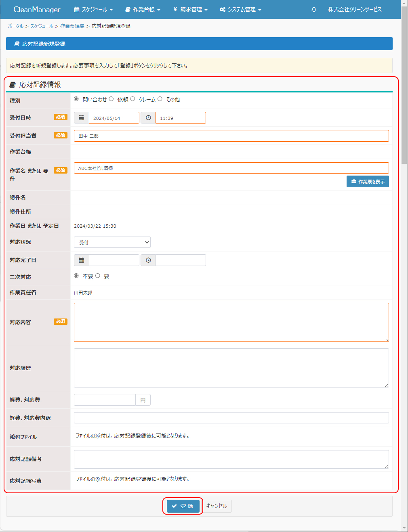Click the 作業票を表示 button

(368, 182)
